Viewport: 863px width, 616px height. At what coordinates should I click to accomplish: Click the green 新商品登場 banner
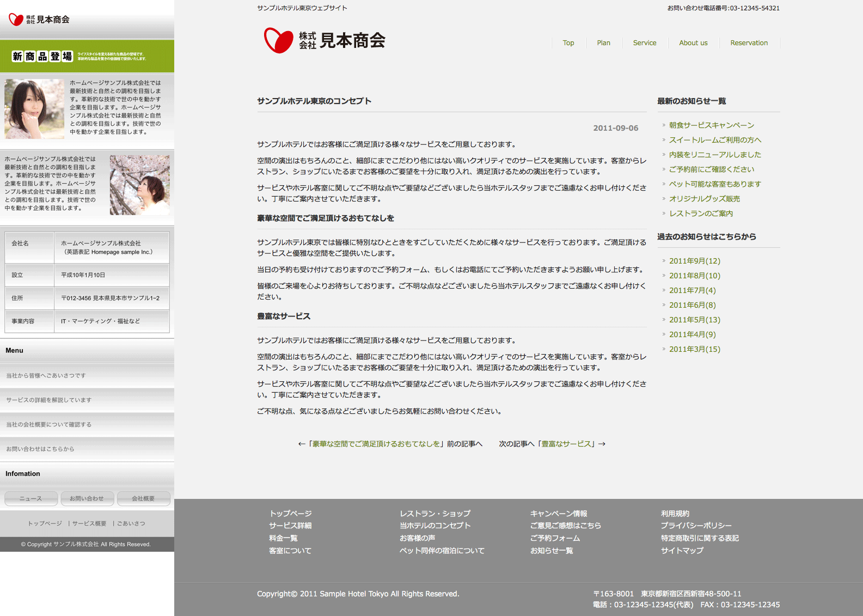click(x=87, y=56)
